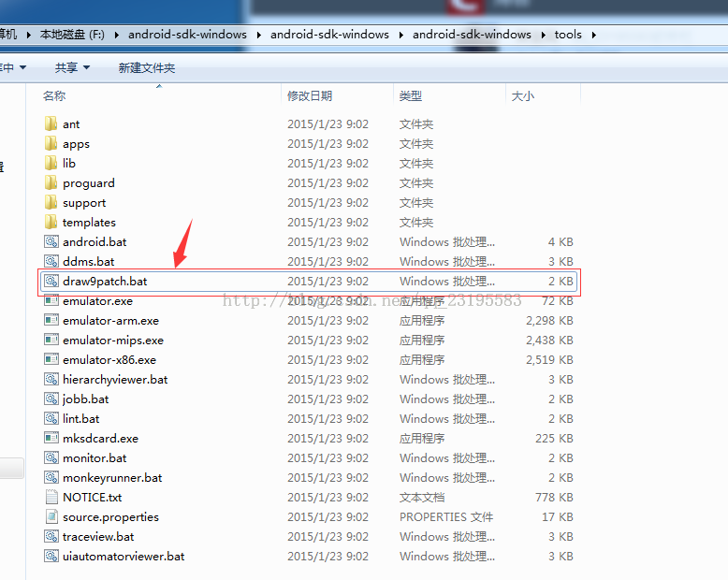
Task: Select the proguard folder name
Action: click(x=89, y=183)
